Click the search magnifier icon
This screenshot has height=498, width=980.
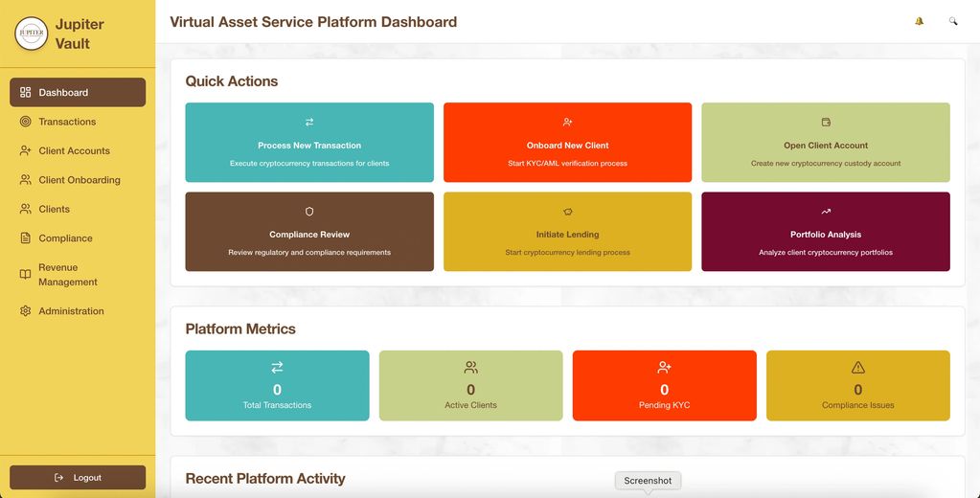952,21
